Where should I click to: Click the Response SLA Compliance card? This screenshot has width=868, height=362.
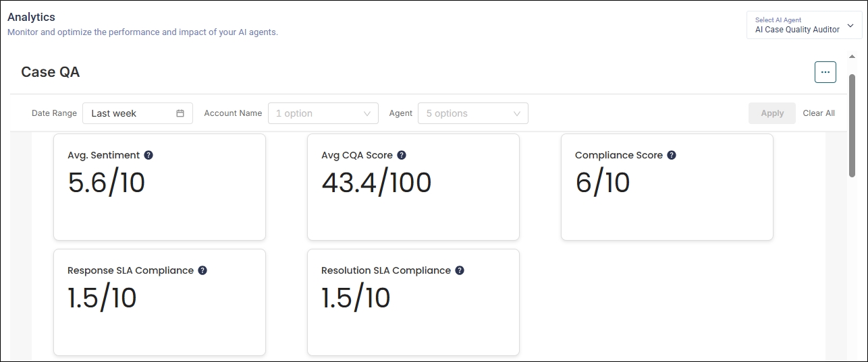click(x=159, y=310)
